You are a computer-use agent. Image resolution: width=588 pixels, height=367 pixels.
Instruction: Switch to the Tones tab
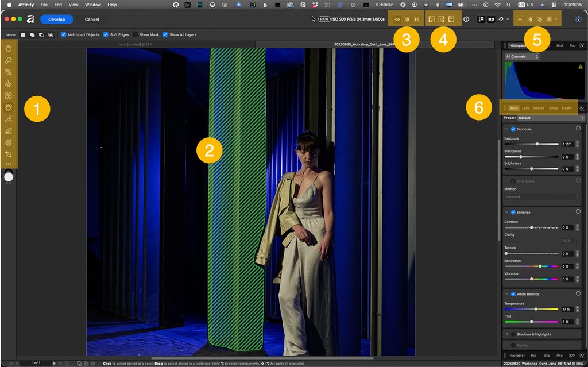click(x=553, y=108)
